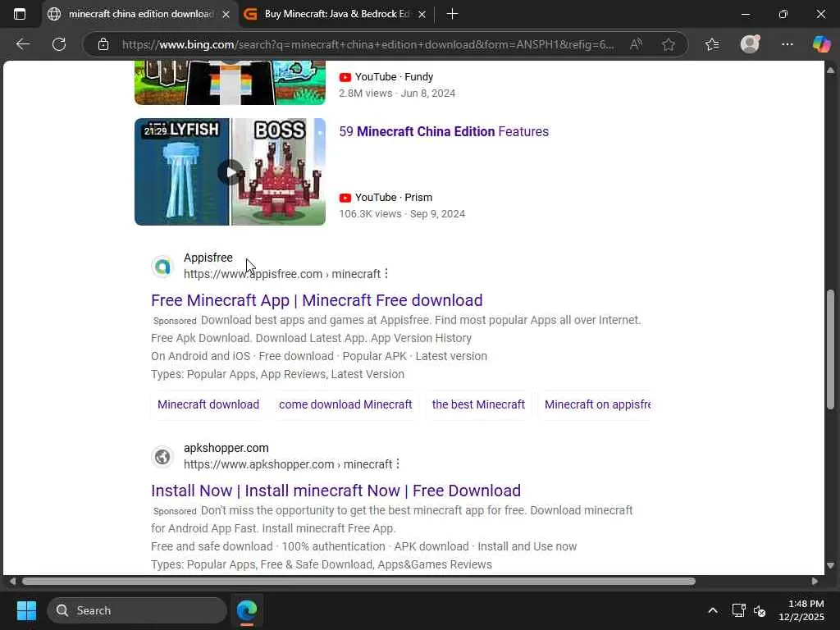Click the vertical scrollbar thumb

(830, 349)
